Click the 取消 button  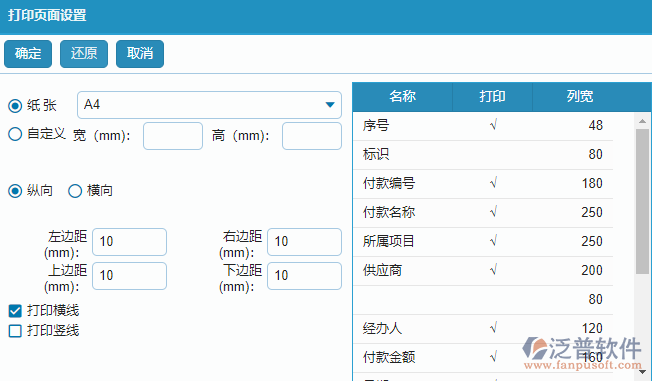tap(140, 54)
